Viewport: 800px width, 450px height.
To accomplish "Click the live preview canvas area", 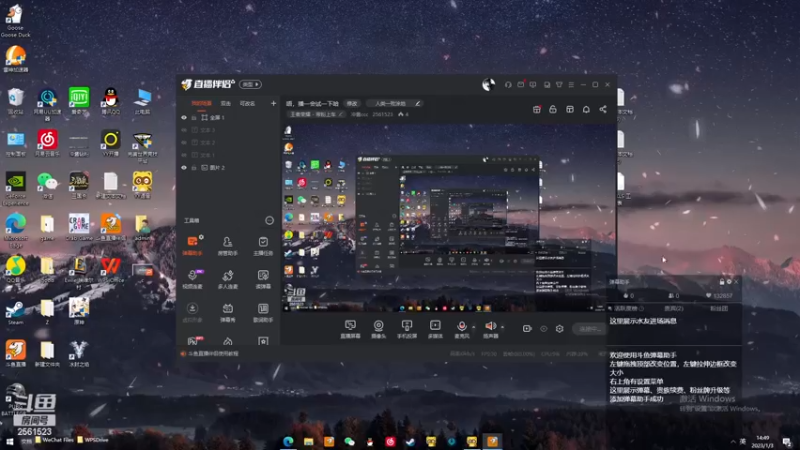I will 449,217.
